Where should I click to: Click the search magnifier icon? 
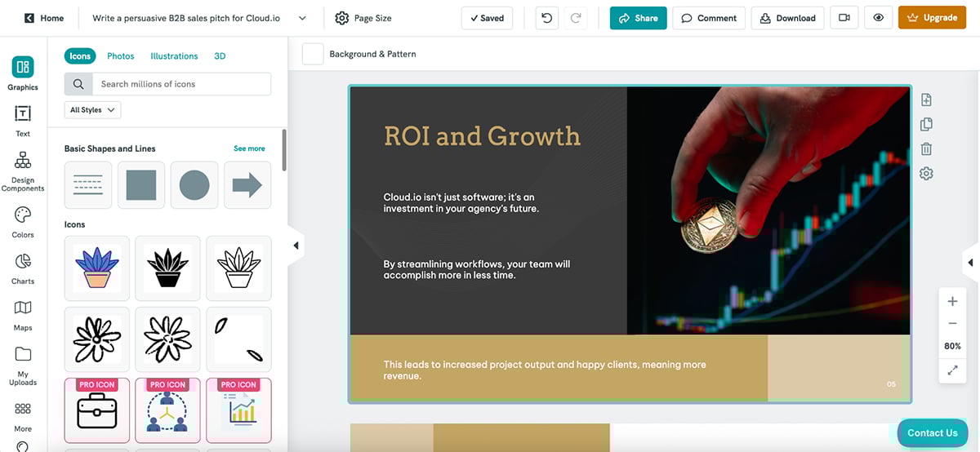(x=78, y=84)
